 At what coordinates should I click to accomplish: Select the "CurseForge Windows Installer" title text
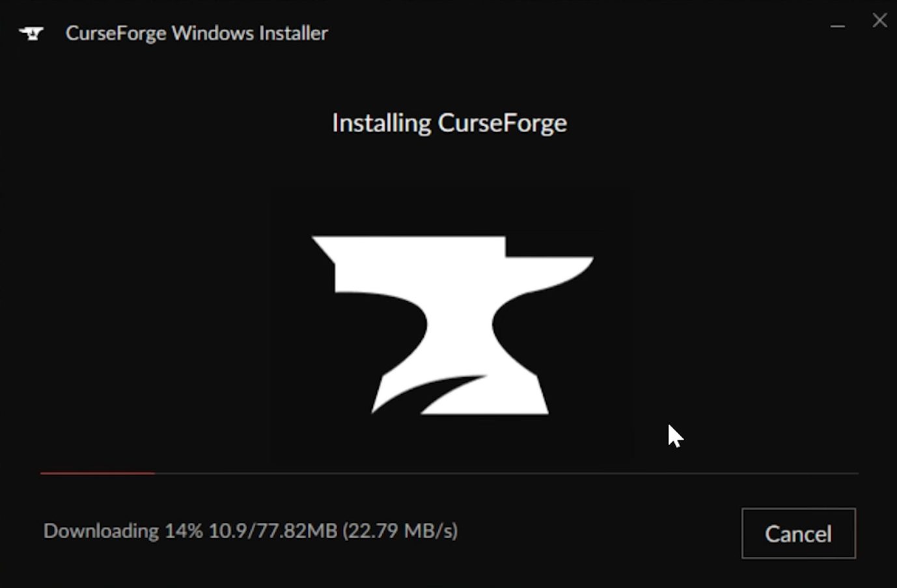(x=197, y=33)
